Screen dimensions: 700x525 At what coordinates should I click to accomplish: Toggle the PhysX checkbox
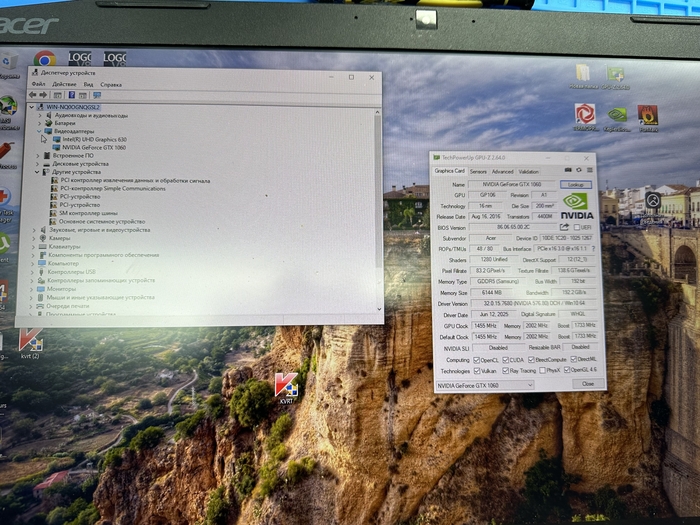(542, 371)
